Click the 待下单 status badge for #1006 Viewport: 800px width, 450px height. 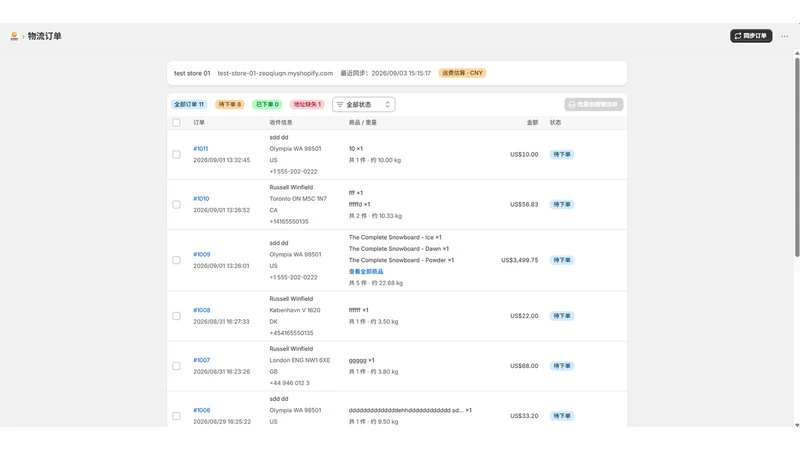[562, 416]
